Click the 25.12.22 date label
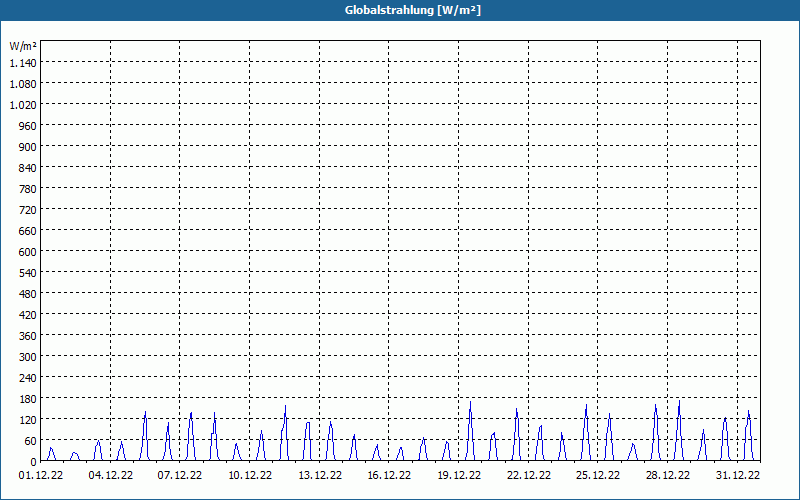Image resolution: width=800 pixels, height=500 pixels. (598, 476)
